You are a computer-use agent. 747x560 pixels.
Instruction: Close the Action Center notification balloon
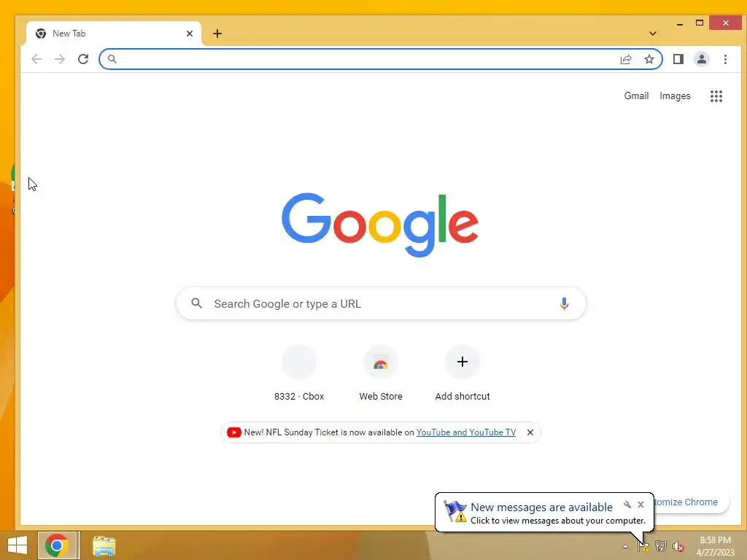[x=640, y=505]
